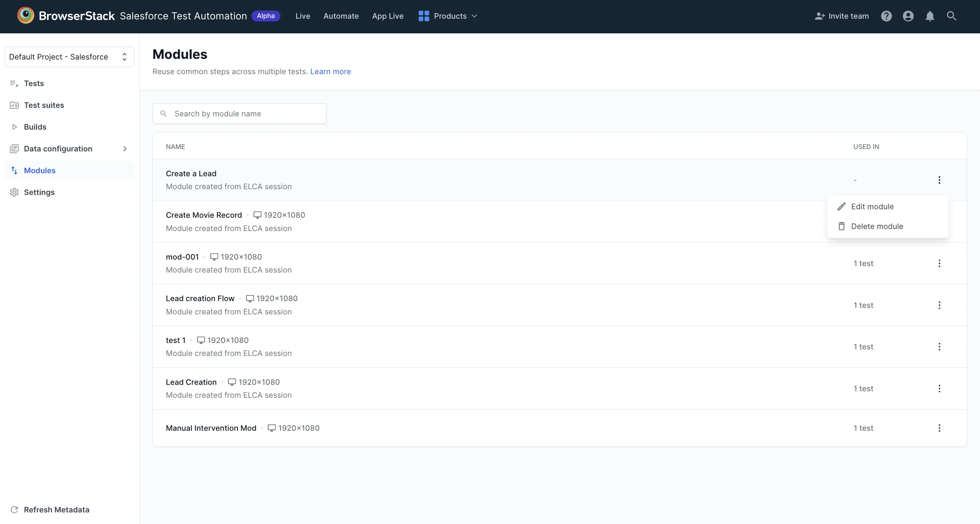Open the kebab menu for Lead Creation module

940,388
